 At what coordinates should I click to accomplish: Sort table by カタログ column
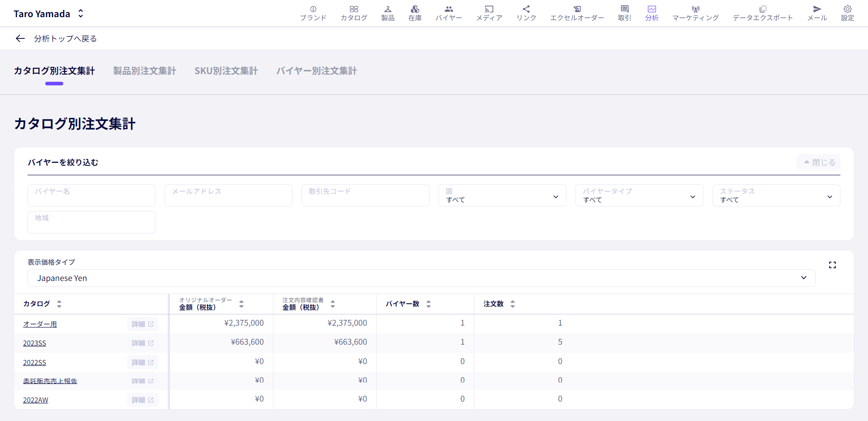click(59, 304)
